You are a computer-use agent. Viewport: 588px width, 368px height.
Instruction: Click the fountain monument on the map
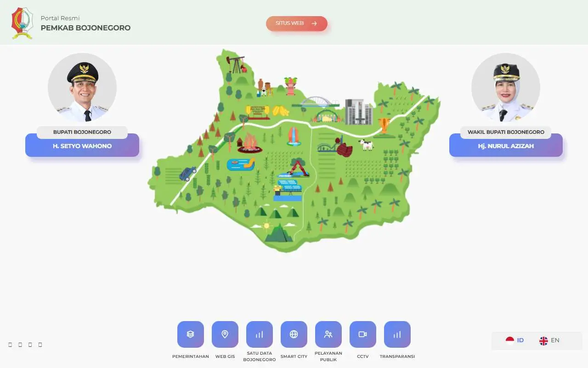click(294, 137)
